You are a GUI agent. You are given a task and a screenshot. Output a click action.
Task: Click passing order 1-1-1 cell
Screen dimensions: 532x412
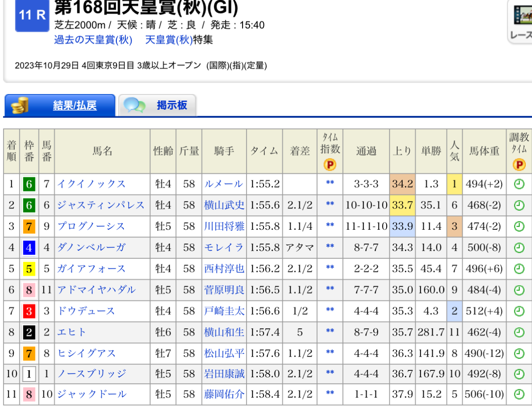[366, 394]
